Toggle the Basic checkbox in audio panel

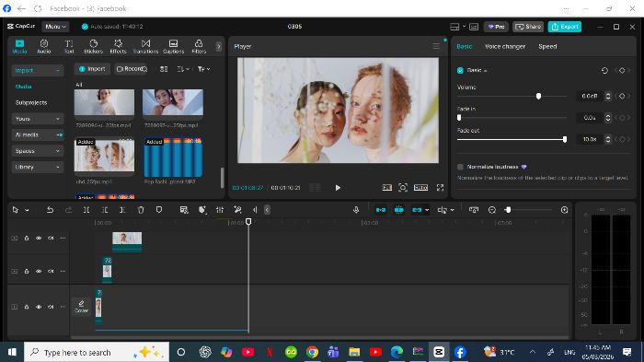click(460, 70)
